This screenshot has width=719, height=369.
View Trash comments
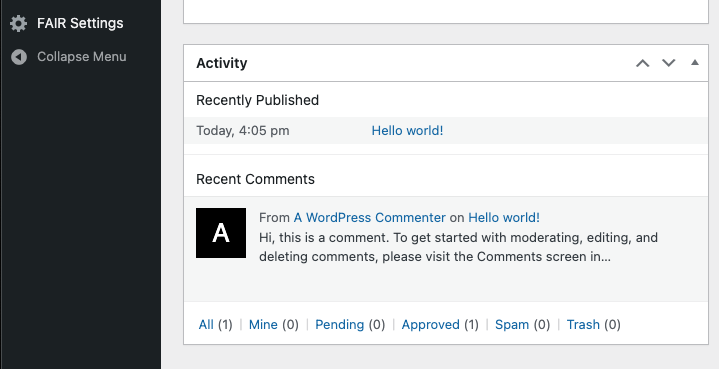(583, 325)
